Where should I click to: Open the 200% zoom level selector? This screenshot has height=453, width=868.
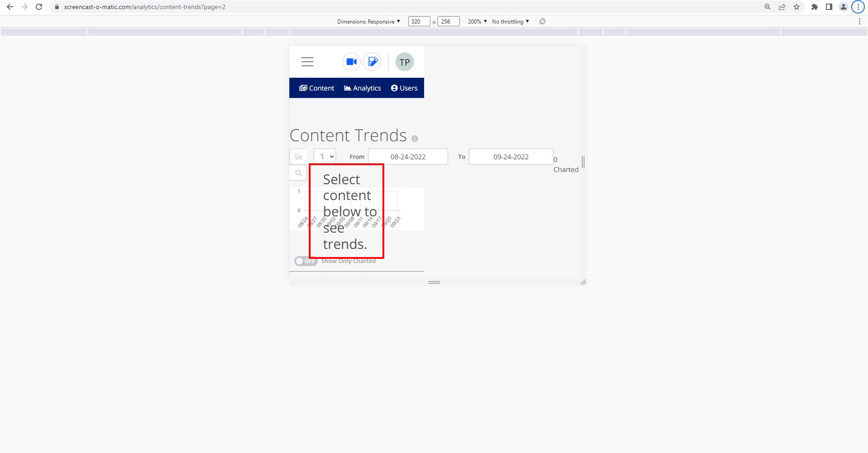pyautogui.click(x=476, y=21)
